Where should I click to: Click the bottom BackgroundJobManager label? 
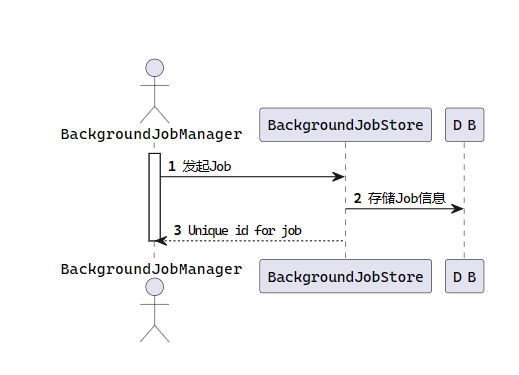click(151, 269)
